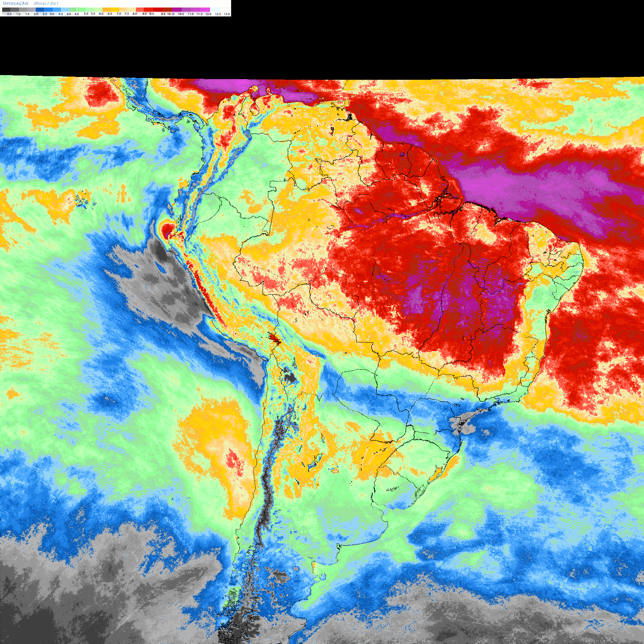Click the 6.5 legend value

110,14
